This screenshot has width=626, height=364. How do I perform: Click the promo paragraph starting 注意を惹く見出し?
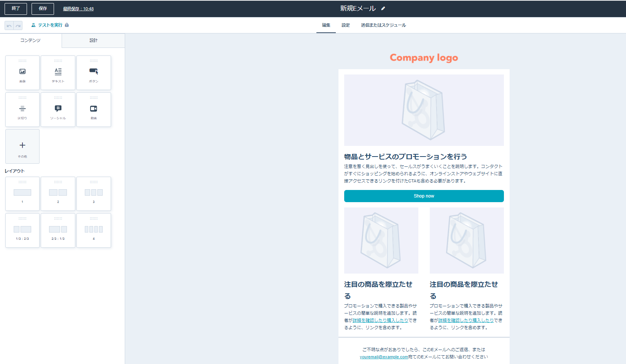423,174
